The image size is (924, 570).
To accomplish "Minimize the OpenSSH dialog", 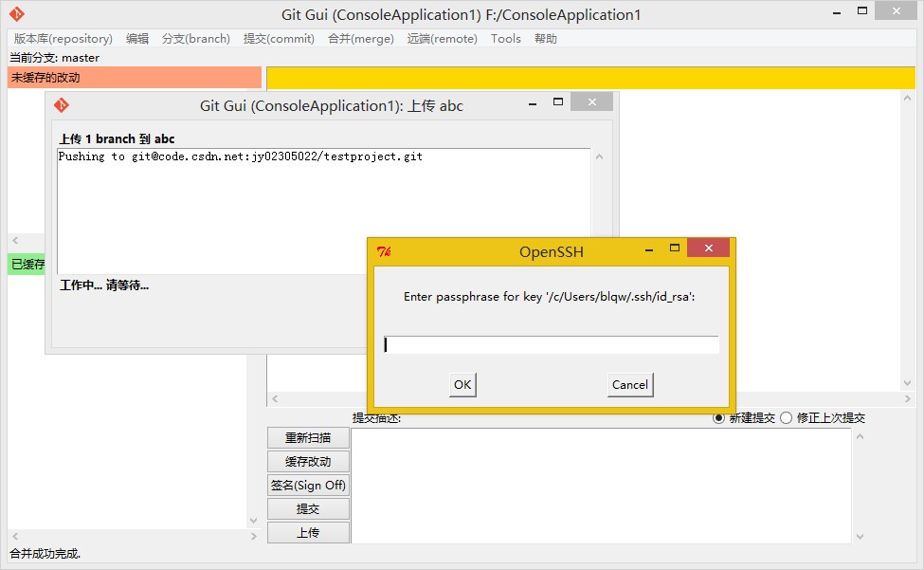I will 649,249.
